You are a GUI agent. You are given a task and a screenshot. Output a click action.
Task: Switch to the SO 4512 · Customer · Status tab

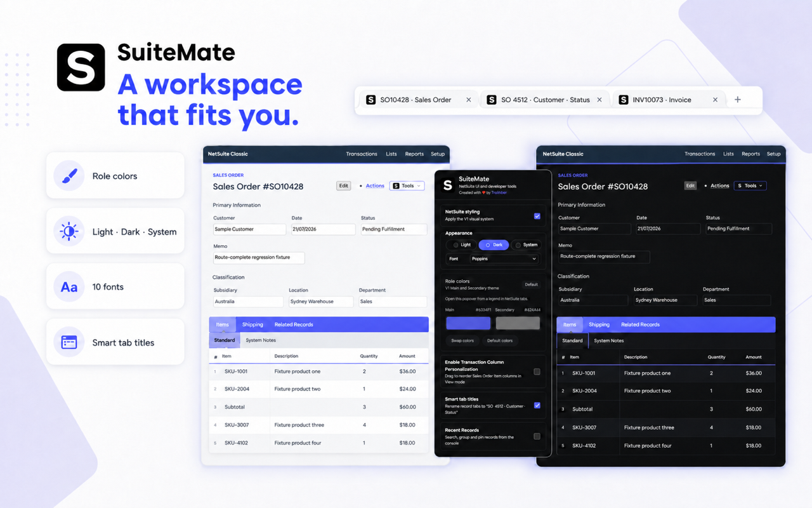(x=546, y=100)
